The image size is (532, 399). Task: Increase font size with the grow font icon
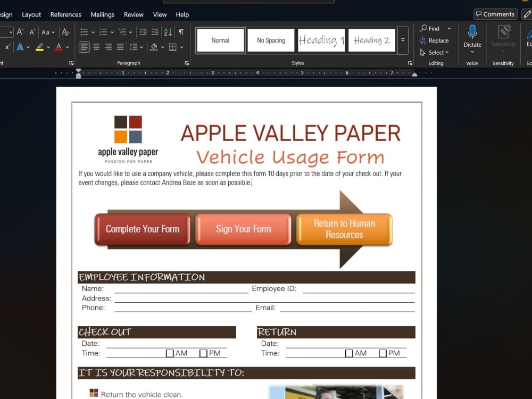(20, 32)
